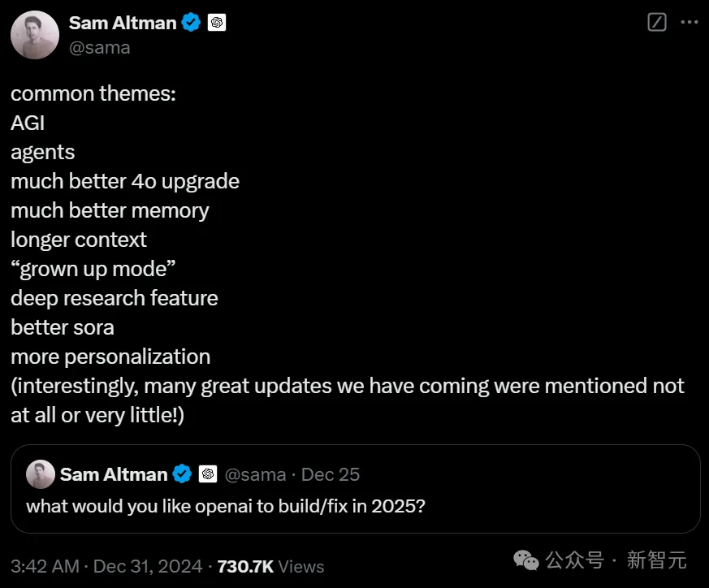Open the Grok slash icon at top right
The image size is (709, 588).
coord(656,22)
